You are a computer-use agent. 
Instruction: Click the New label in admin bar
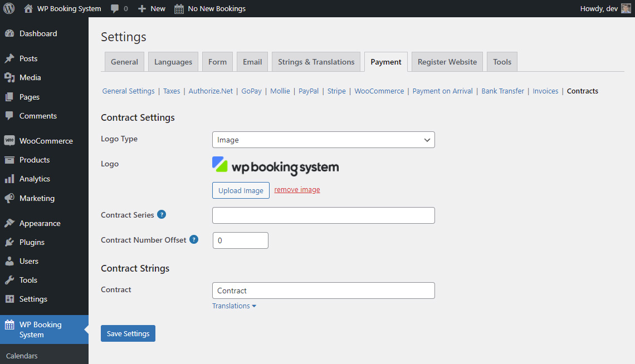[158, 8]
